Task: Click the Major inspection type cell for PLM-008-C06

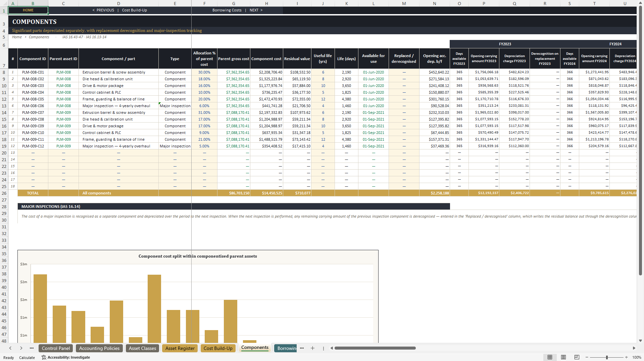Action: (175, 106)
